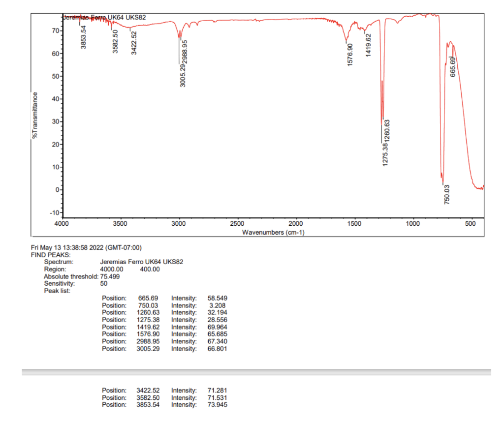504x421 pixels.
Task: Click position value 1419.62 in peak list
Action: (148, 327)
